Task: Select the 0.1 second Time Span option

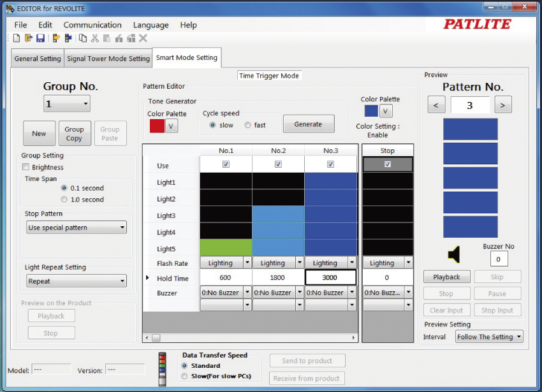Action: [x=64, y=187]
